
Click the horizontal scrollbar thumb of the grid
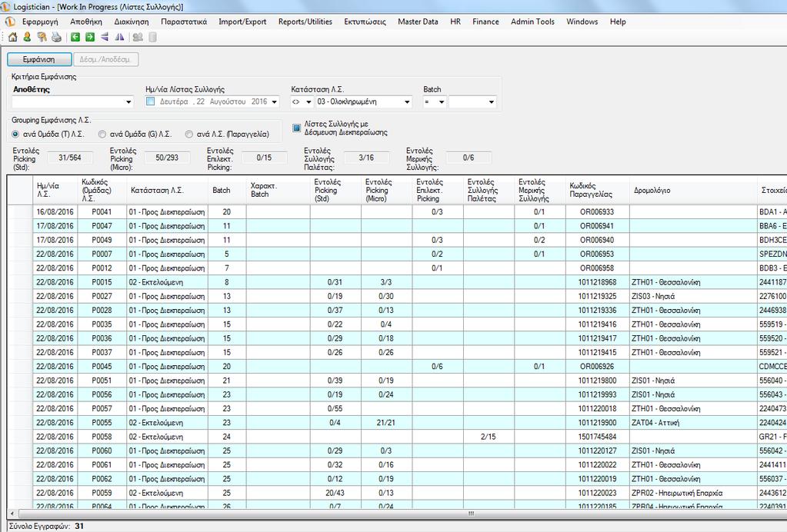(x=471, y=514)
